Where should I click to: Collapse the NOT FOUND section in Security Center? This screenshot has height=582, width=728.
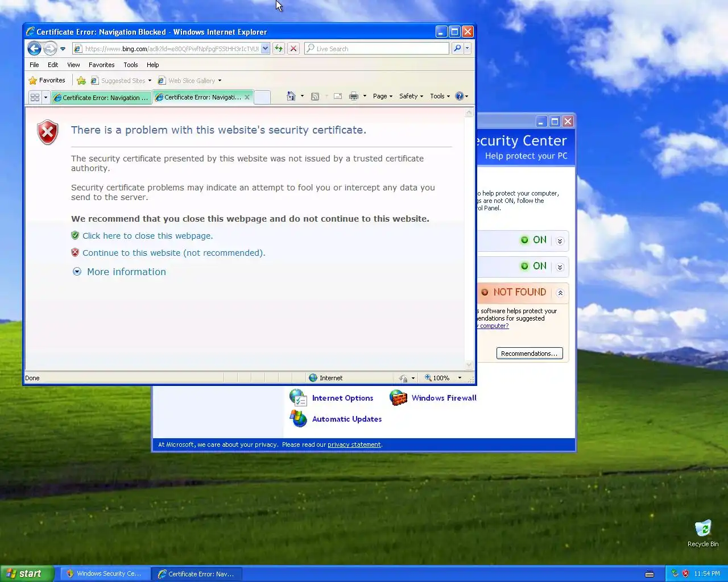560,293
